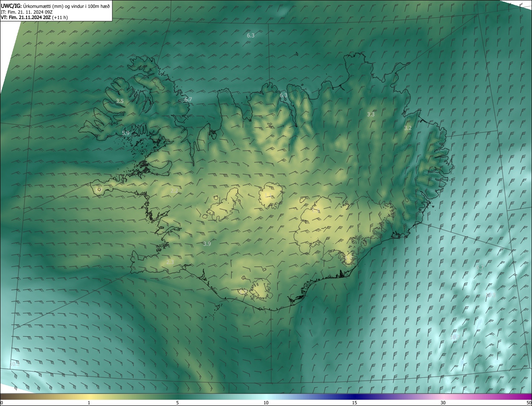Click the color scale tick labeled 30
532x406 pixels.
tap(443, 403)
